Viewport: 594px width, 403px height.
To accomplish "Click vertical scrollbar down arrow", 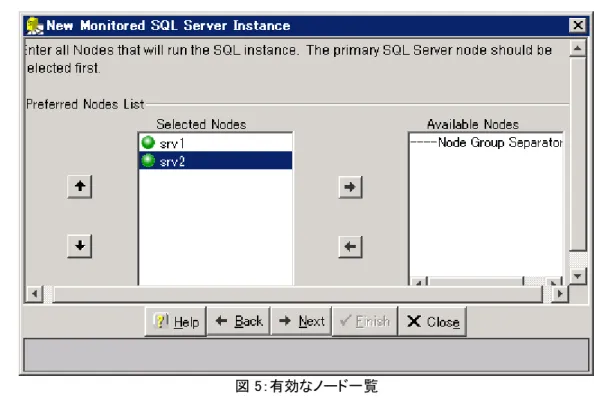I will click(x=578, y=276).
